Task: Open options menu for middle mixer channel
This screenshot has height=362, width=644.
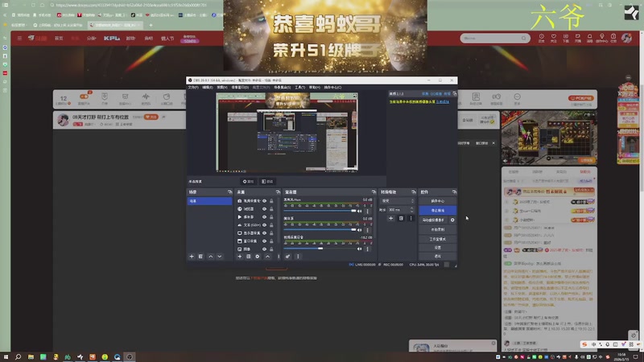Action: click(368, 230)
